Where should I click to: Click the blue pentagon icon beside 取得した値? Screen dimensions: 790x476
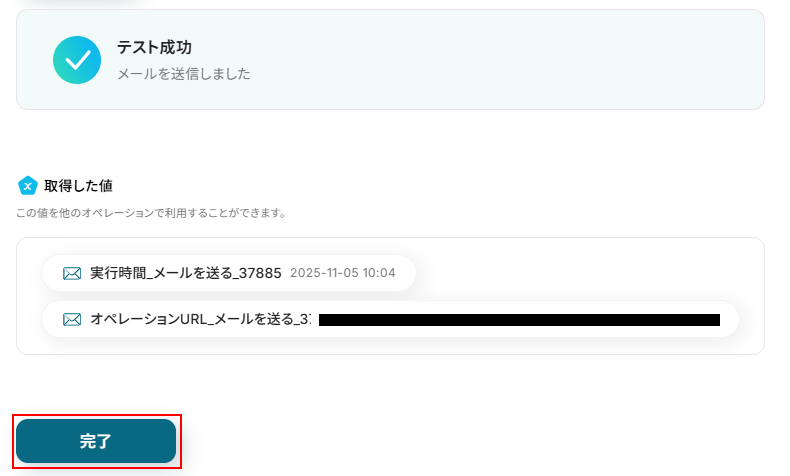click(x=28, y=186)
